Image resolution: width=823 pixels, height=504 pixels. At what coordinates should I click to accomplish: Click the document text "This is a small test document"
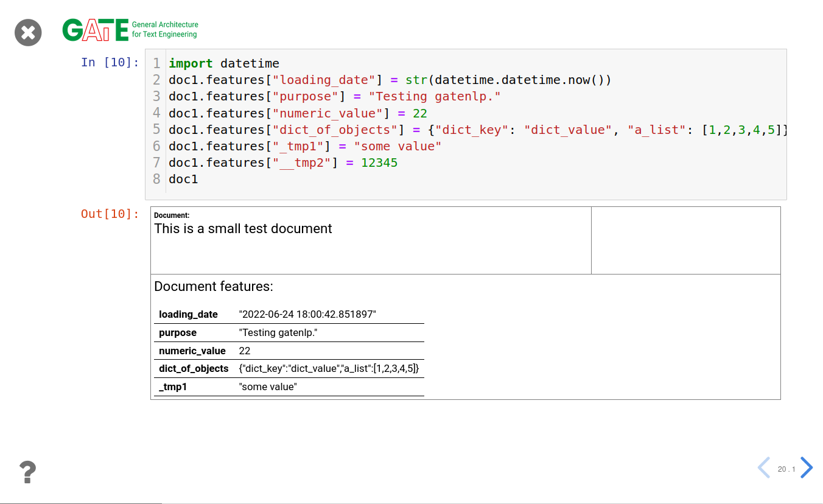243,229
